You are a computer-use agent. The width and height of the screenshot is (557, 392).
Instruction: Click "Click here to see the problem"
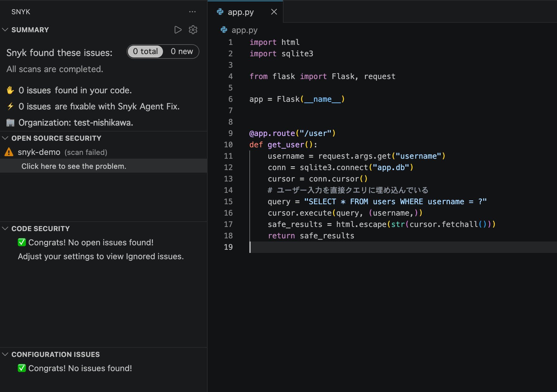[74, 166]
